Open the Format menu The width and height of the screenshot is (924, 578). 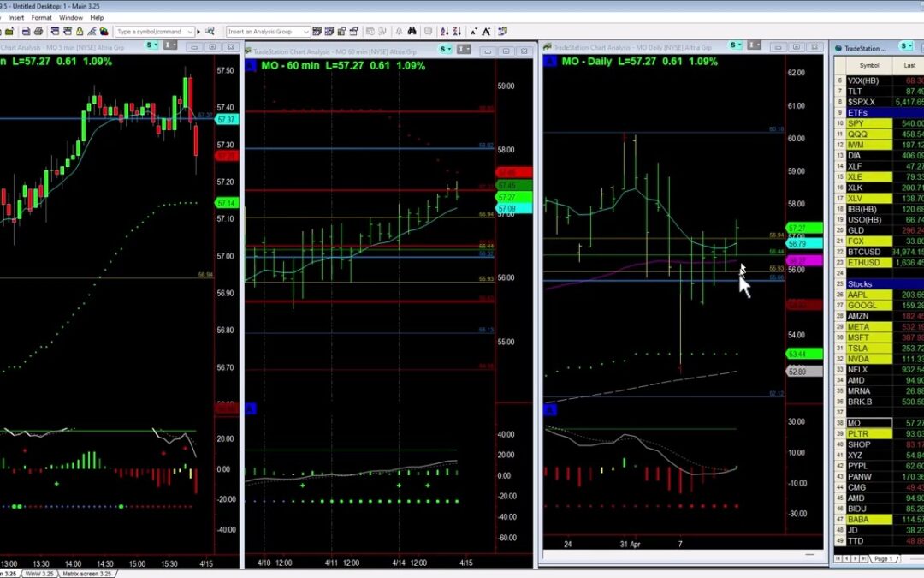coord(41,17)
